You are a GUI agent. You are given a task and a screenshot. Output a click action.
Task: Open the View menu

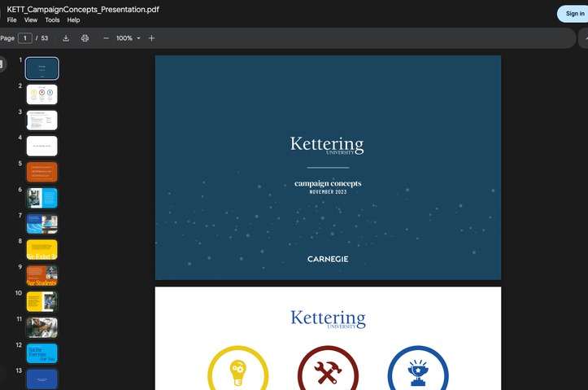point(31,20)
